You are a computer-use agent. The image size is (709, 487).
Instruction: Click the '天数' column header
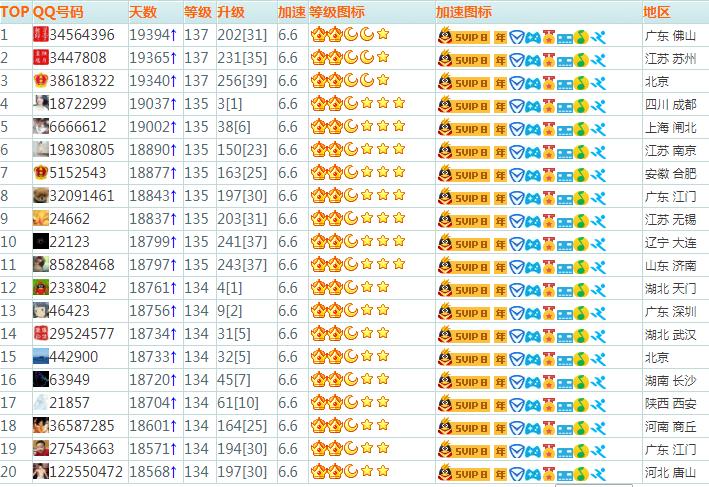(143, 12)
